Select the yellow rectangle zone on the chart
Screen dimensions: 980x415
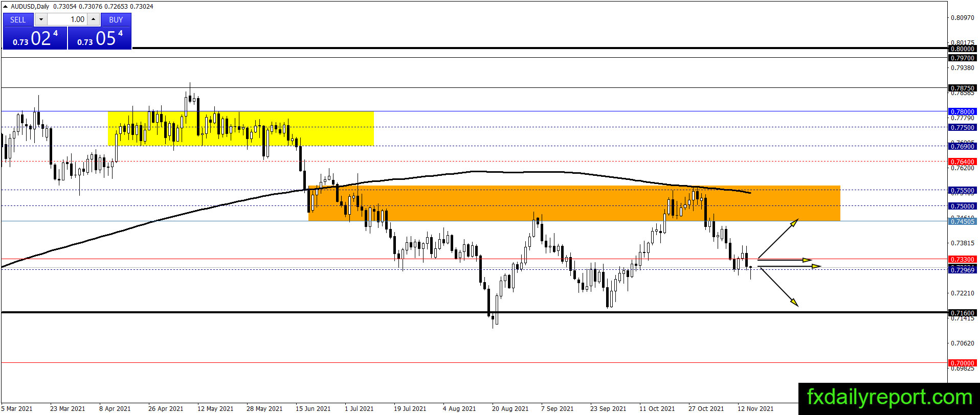(x=241, y=128)
